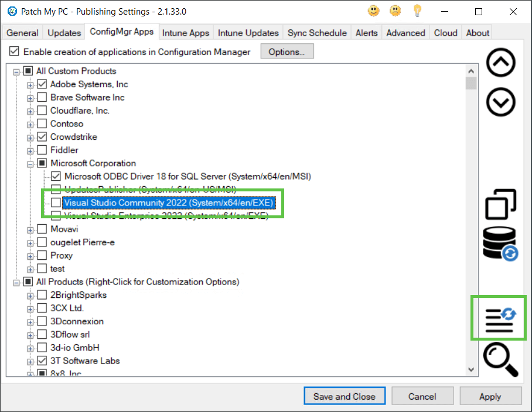The height and width of the screenshot is (412, 532).
Task: Open the Cloud tab
Action: (x=446, y=33)
